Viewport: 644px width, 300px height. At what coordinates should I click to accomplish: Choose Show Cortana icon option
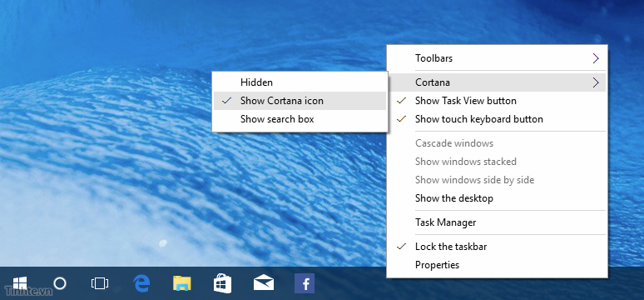point(300,101)
